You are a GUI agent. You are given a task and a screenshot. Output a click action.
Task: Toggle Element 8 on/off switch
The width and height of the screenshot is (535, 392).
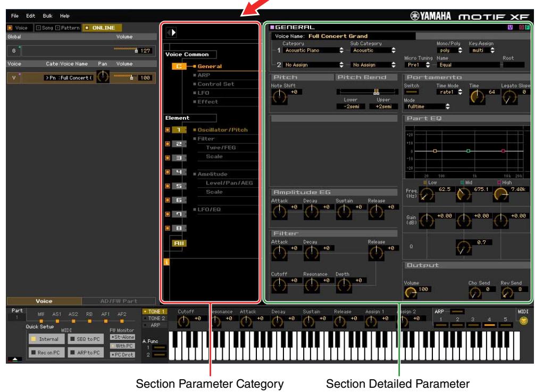pos(168,228)
